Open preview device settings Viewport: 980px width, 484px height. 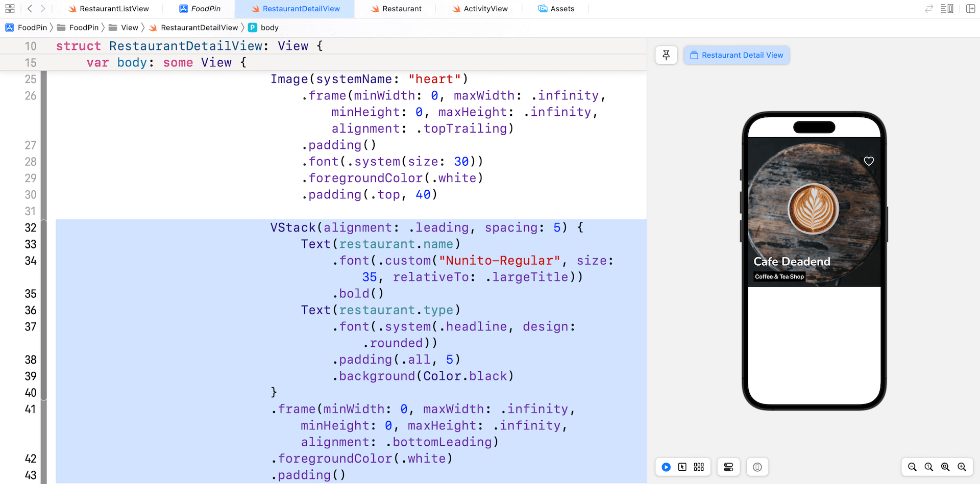point(728,467)
